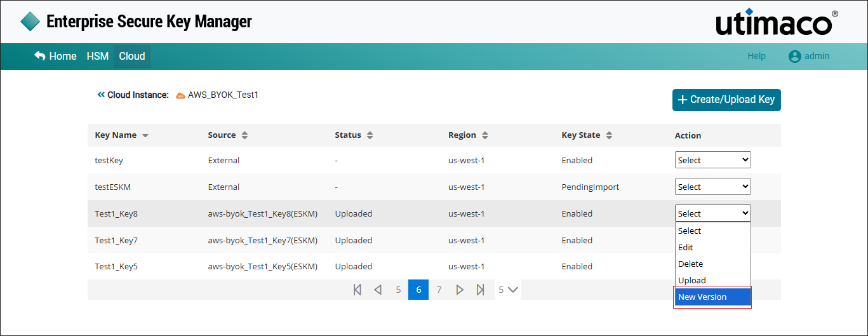868x336 pixels.
Task: Click source aws-byok_Test1_Key7(ESKM)
Action: (x=263, y=240)
